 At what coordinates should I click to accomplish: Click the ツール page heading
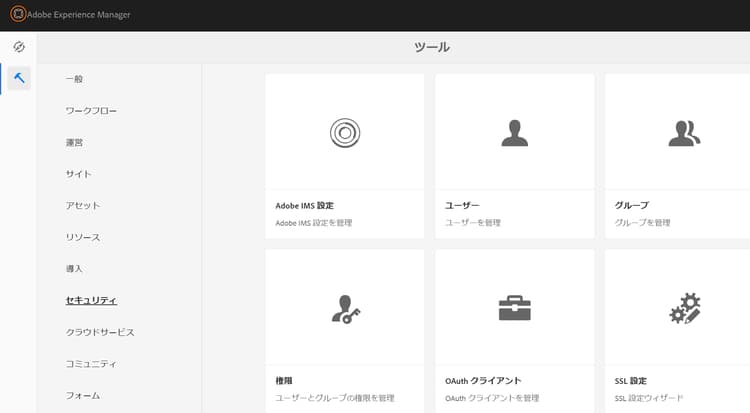click(431, 47)
